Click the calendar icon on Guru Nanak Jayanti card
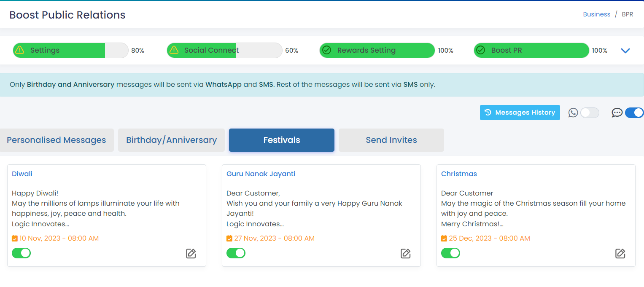Viewport: 644px width, 287px height. [229, 239]
